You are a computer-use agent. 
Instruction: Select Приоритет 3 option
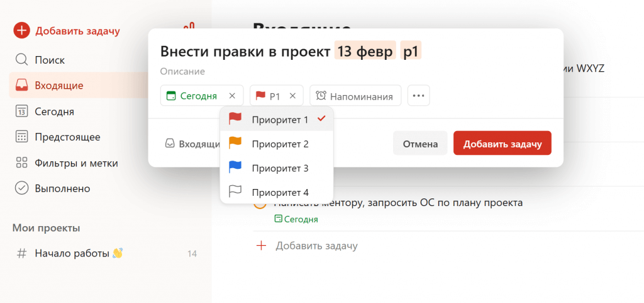(277, 168)
